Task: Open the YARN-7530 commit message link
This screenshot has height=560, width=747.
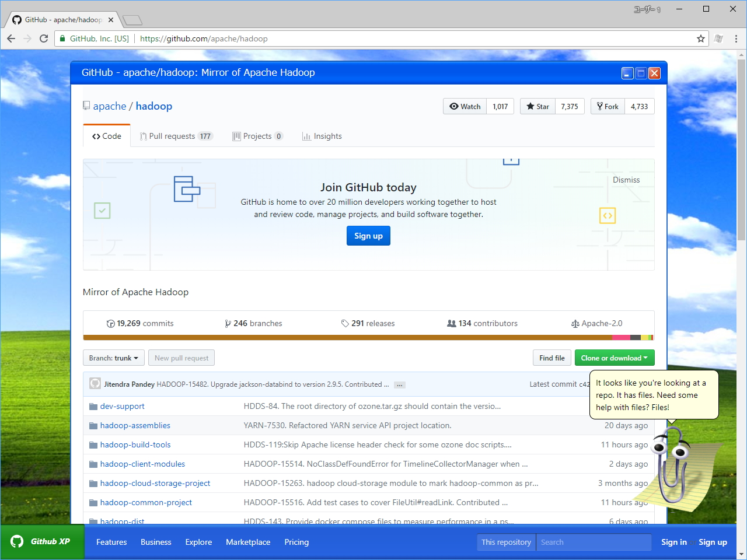Action: click(347, 425)
